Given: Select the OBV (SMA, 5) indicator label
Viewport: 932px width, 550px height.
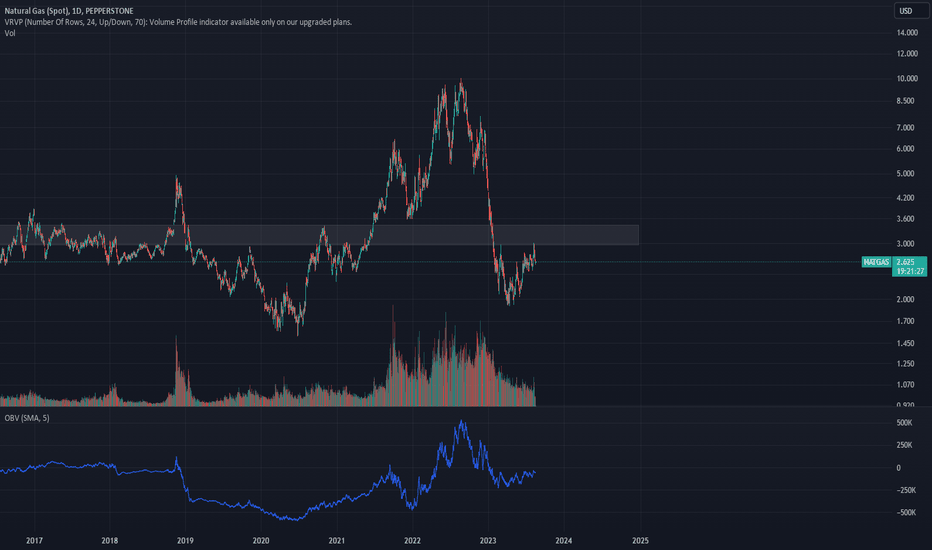Looking at the screenshot, I should [x=27, y=418].
